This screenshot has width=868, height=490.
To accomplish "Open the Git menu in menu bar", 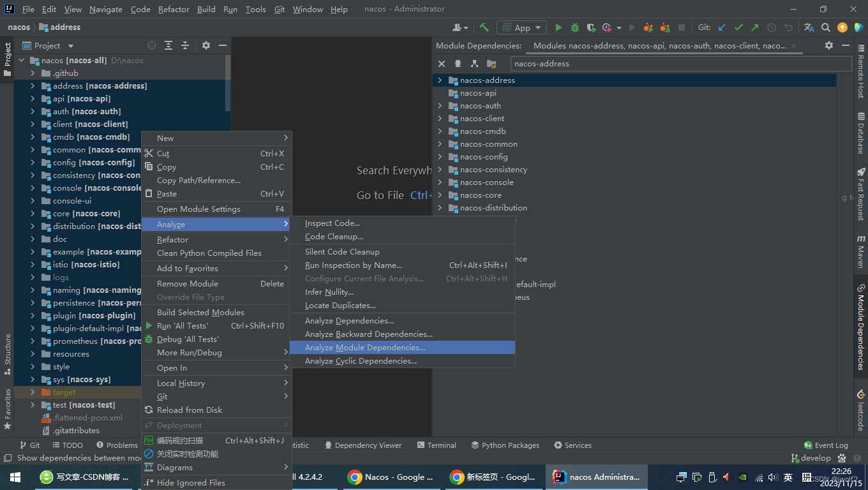I will coord(280,9).
